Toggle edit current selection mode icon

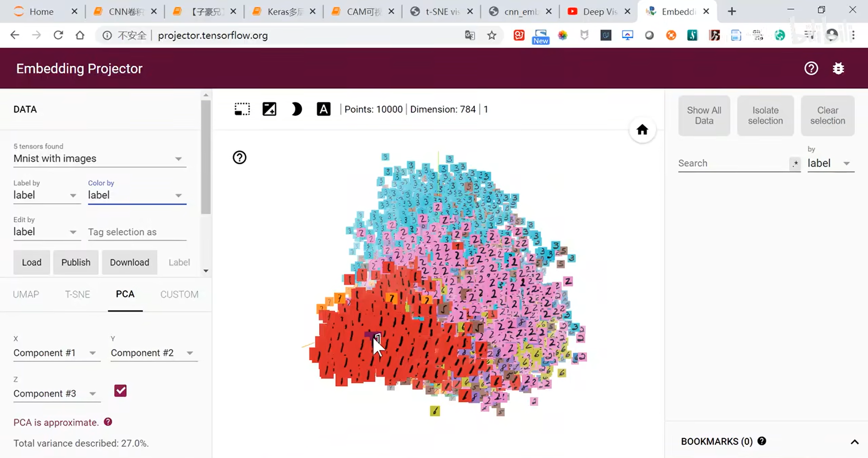(x=269, y=109)
